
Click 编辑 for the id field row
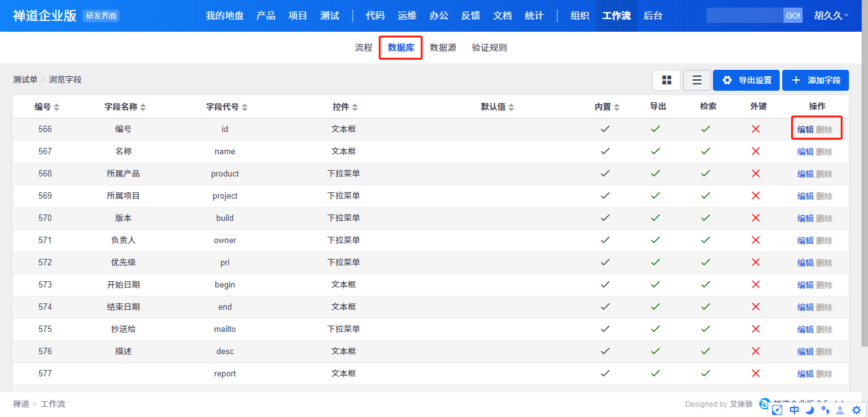[805, 129]
